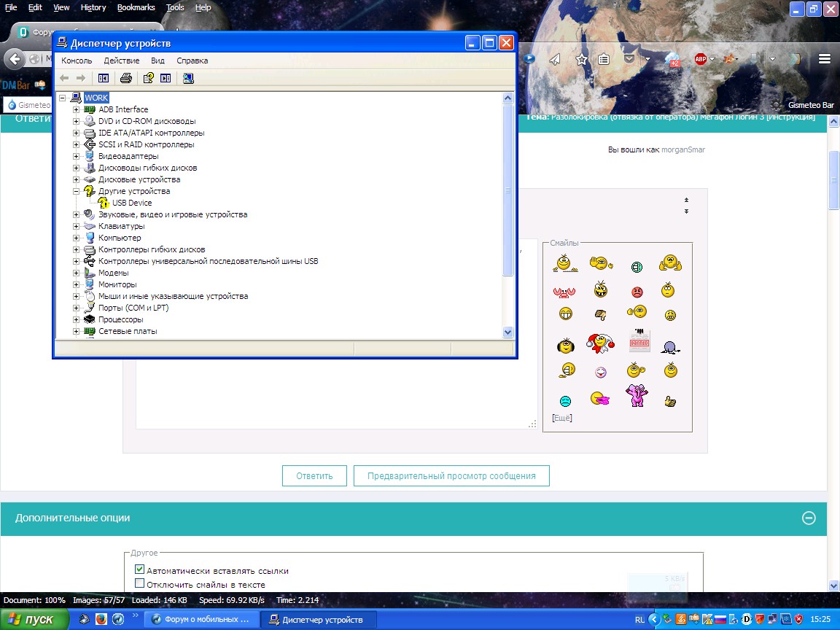Open the Bookmarks menu in Firefox
The height and width of the screenshot is (630, 840).
(136, 7)
